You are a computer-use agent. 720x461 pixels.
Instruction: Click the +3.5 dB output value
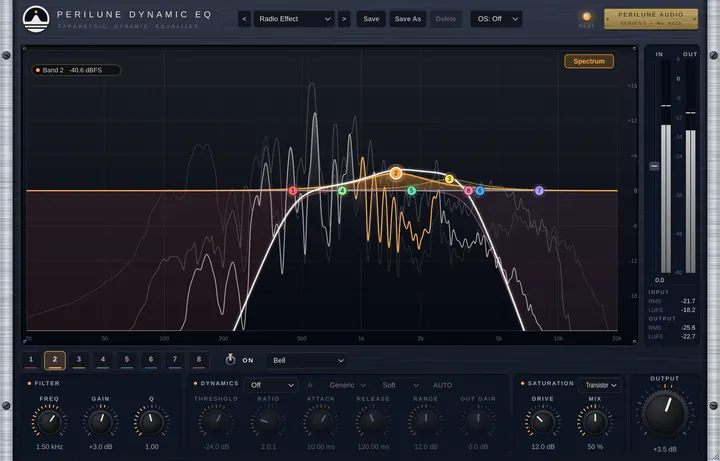[x=664, y=450]
